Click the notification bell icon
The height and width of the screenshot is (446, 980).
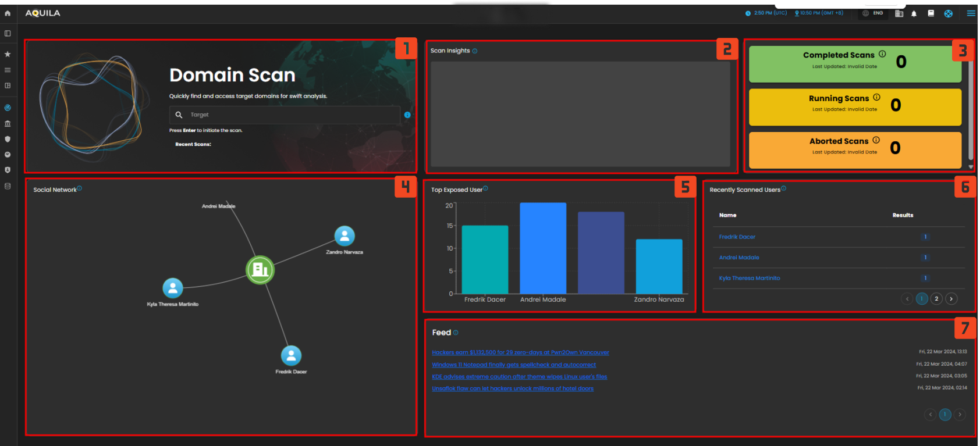click(914, 13)
